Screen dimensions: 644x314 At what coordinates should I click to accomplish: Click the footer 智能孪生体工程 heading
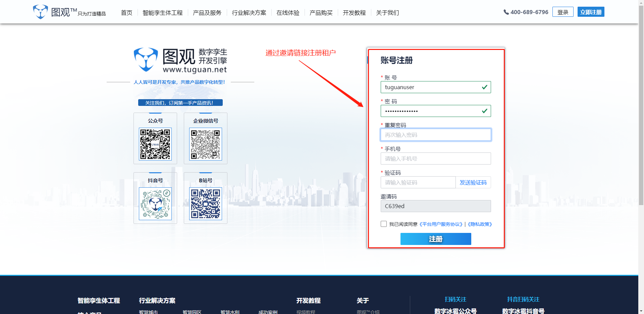click(99, 301)
